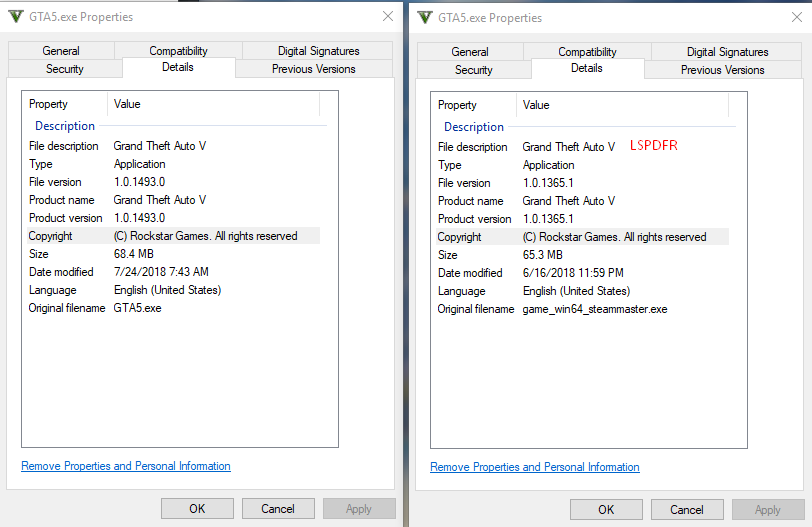Click the GTA V icon in left window title bar
Image resolution: width=812 pixels, height=527 pixels.
(x=15, y=17)
